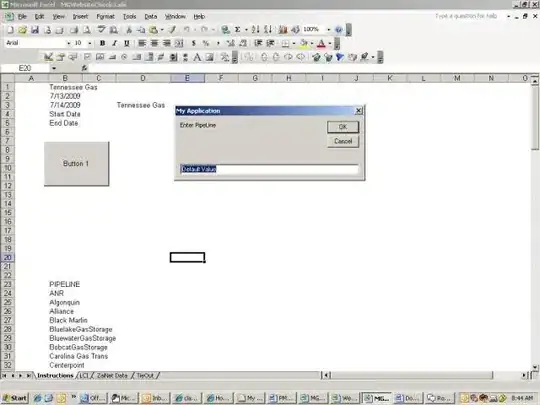Expand the AutoSum functions dropdown arrow
This screenshot has height=405, width=540.
coord(246,30)
